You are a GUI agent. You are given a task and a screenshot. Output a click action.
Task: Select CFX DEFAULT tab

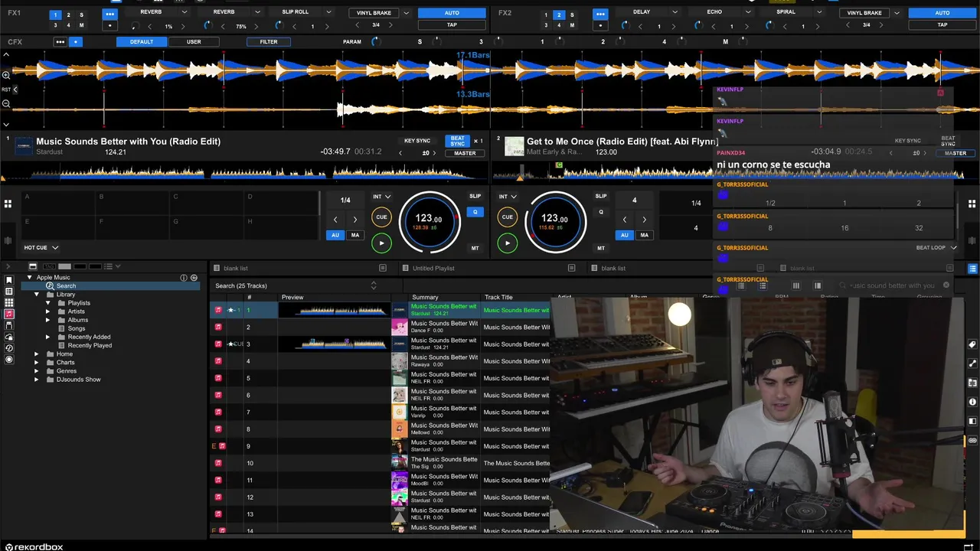(141, 41)
